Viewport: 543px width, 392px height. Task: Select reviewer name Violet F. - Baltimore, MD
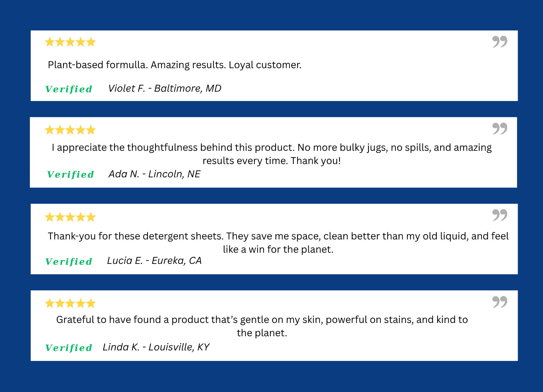[x=165, y=88]
